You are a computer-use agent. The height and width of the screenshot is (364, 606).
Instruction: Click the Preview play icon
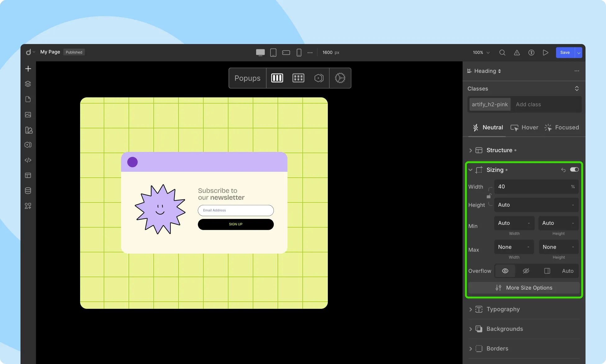(545, 52)
